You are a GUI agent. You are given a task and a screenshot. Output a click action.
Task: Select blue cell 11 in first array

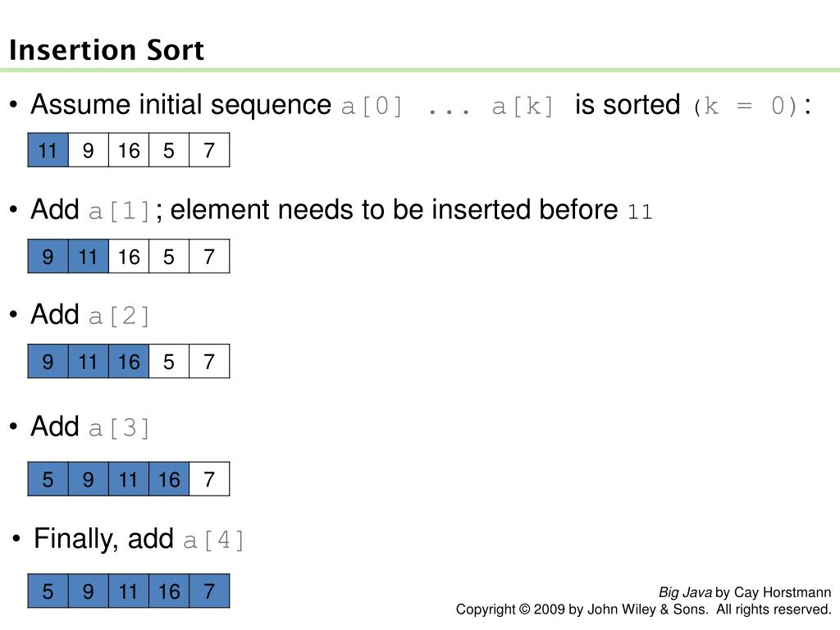click(48, 150)
